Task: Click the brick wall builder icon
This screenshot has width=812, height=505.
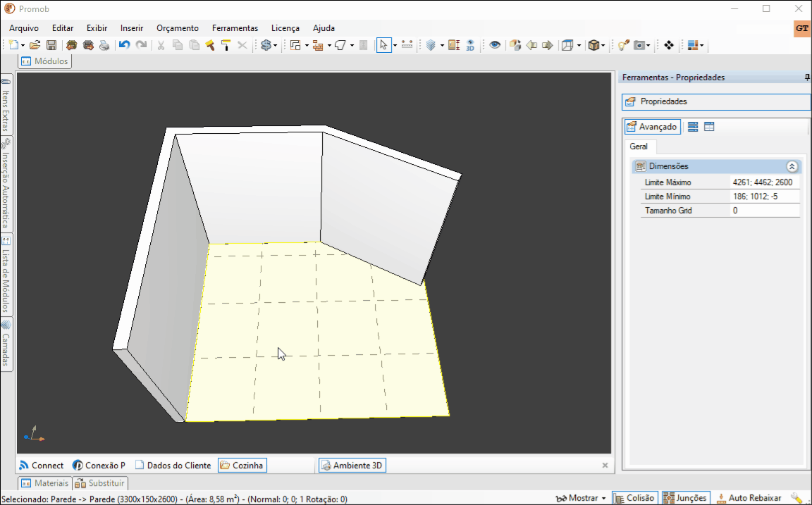Action: [318, 46]
